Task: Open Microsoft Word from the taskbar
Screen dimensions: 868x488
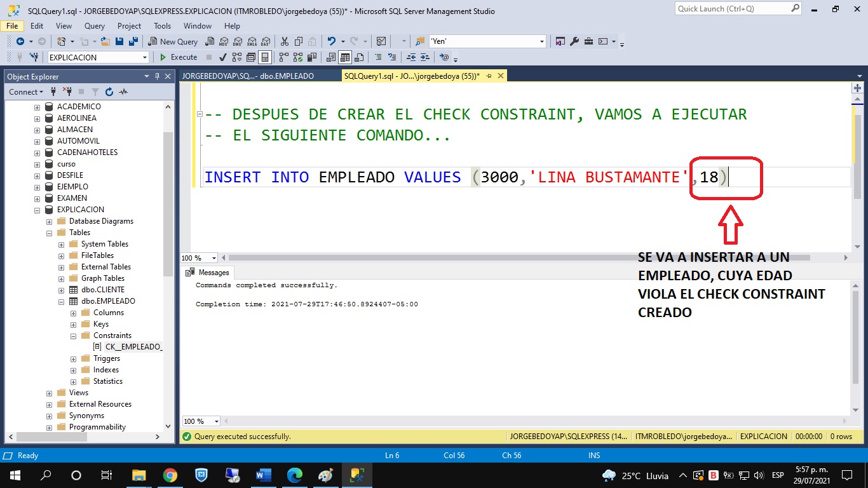Action: pos(263,475)
